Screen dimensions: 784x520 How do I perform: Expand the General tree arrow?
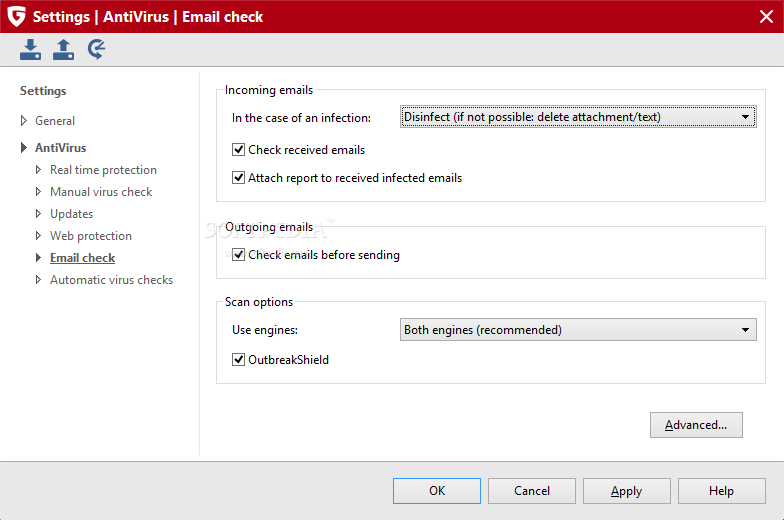[24, 120]
